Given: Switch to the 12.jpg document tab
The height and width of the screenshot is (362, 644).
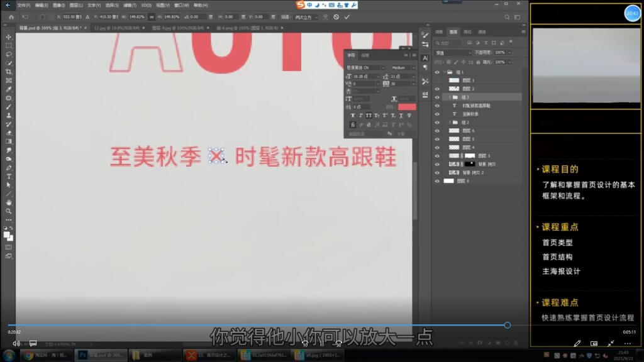Looking at the screenshot, I should (116, 28).
